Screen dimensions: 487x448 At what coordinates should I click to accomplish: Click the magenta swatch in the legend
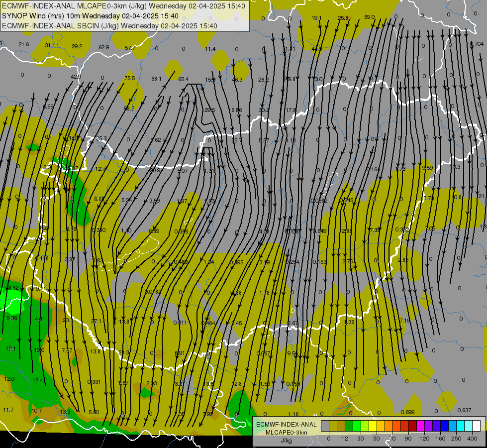pyautogui.click(x=420, y=426)
